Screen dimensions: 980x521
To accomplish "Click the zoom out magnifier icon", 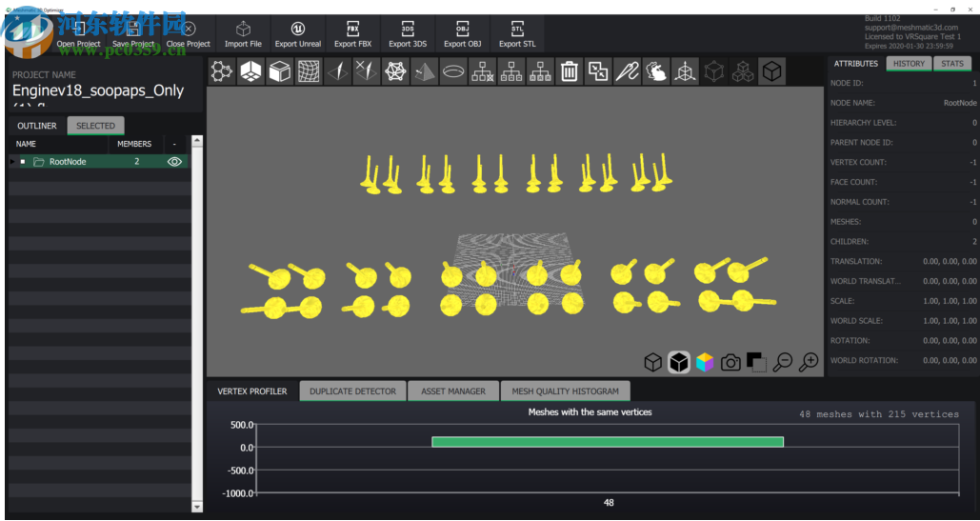I will [x=783, y=362].
